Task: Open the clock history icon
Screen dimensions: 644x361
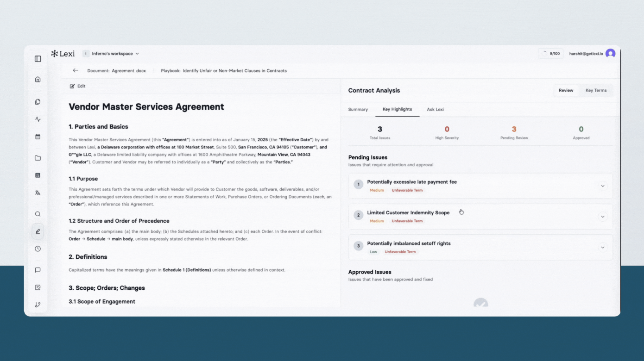Action: coord(38,249)
